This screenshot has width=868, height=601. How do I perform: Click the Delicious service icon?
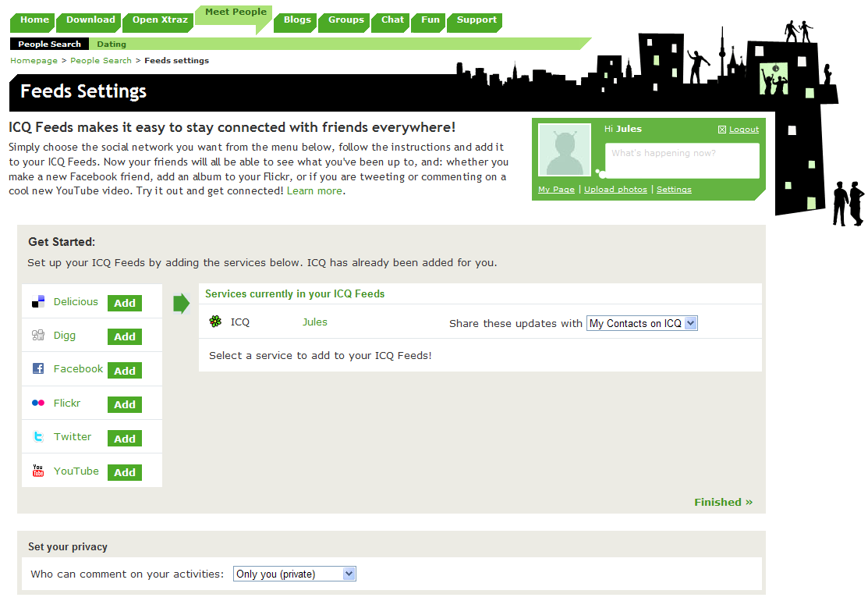point(38,302)
